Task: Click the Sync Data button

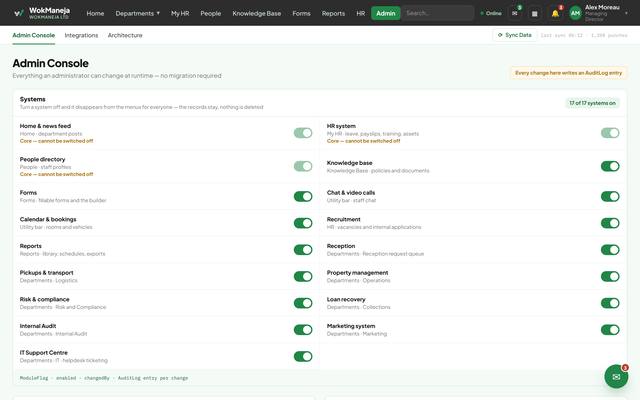Action: pyautogui.click(x=515, y=35)
